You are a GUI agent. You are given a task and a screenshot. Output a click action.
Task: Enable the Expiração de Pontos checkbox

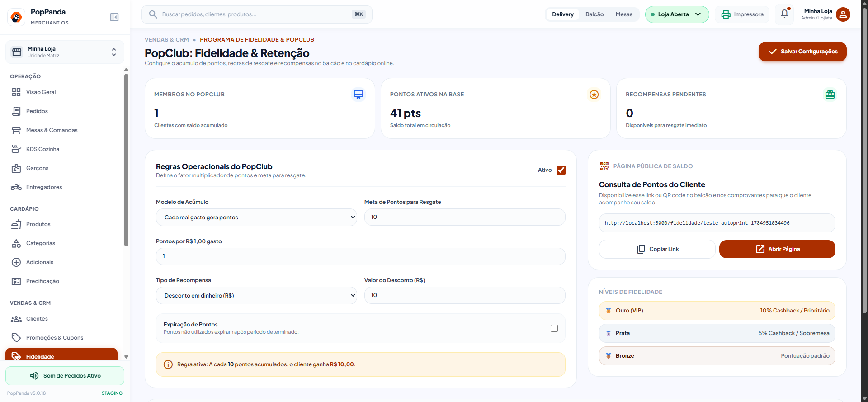pyautogui.click(x=554, y=328)
